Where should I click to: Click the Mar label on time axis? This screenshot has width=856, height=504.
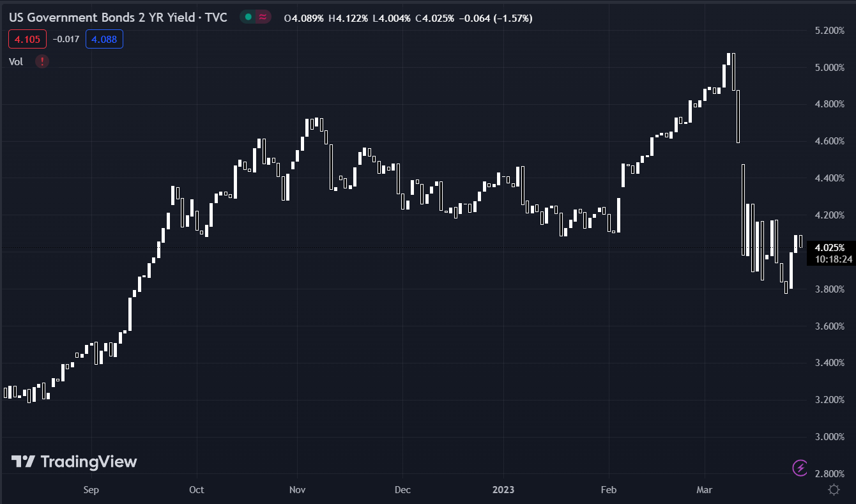click(705, 490)
